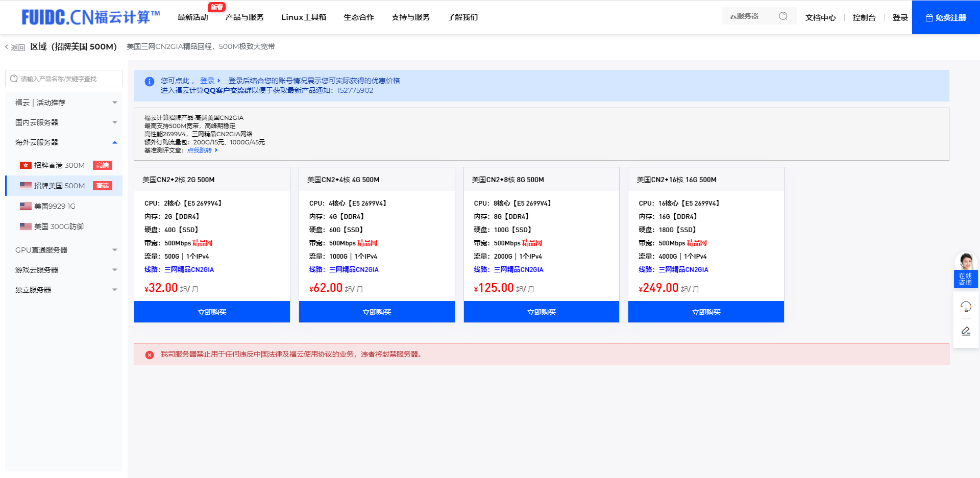Click the red error icon in the warning bar
Viewport: 980px width, 478px height.
point(150,355)
